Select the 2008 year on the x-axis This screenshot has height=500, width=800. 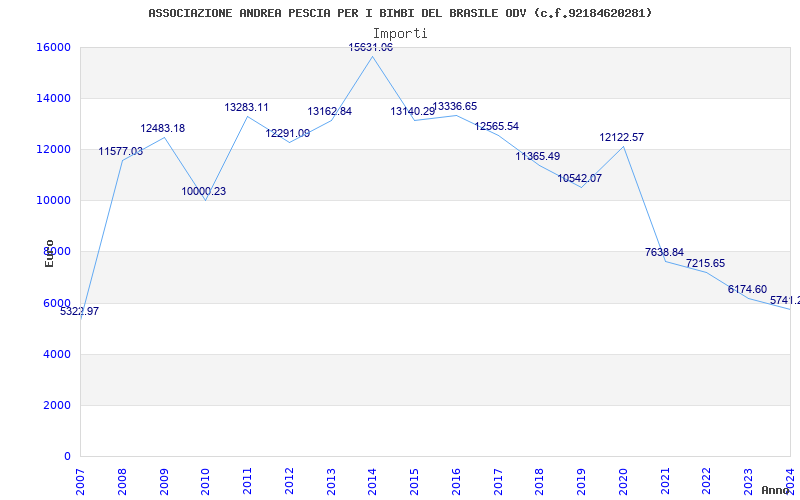[x=122, y=479]
